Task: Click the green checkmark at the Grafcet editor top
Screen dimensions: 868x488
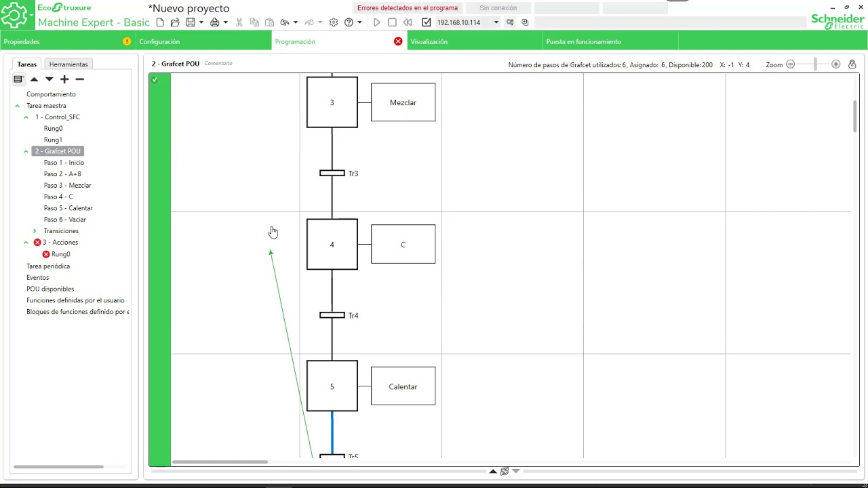Action: point(155,80)
